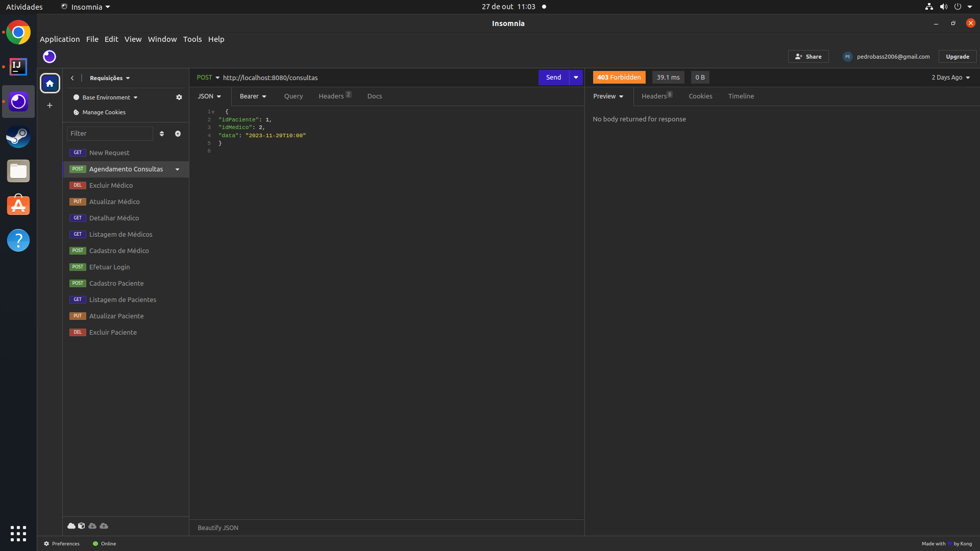Open Preferences from the status bar
The height and width of the screenshot is (551, 980).
pos(62,544)
